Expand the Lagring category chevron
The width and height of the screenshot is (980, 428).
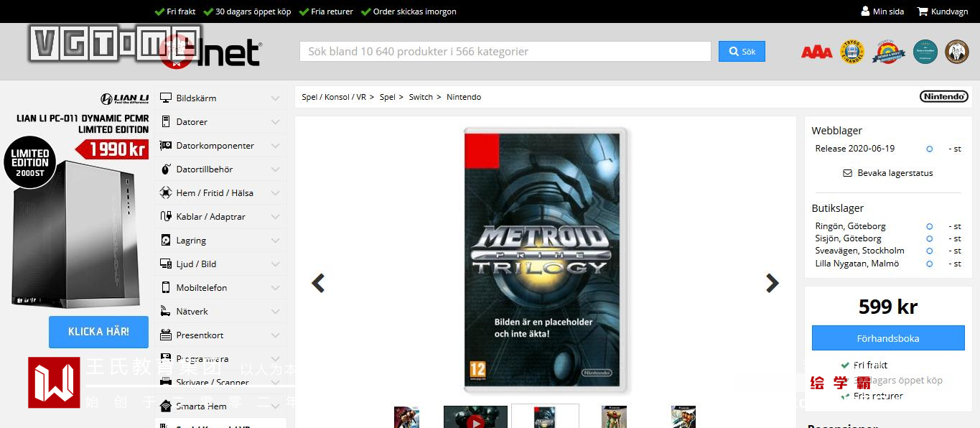pos(275,240)
